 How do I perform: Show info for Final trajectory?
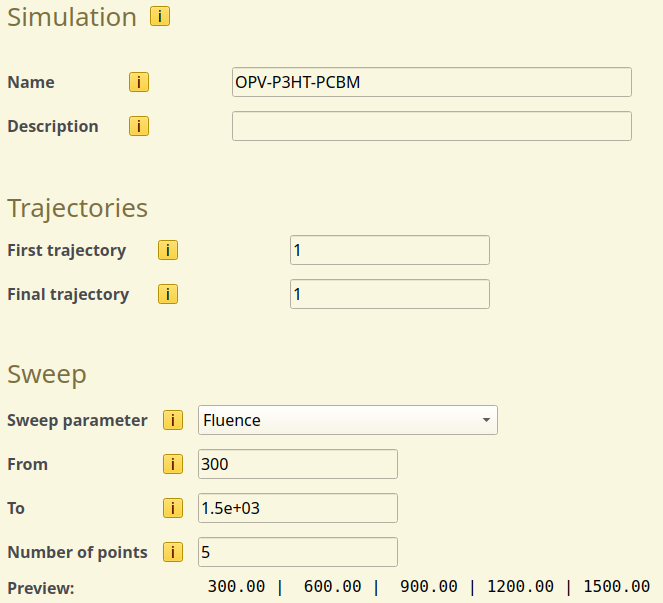(x=168, y=294)
